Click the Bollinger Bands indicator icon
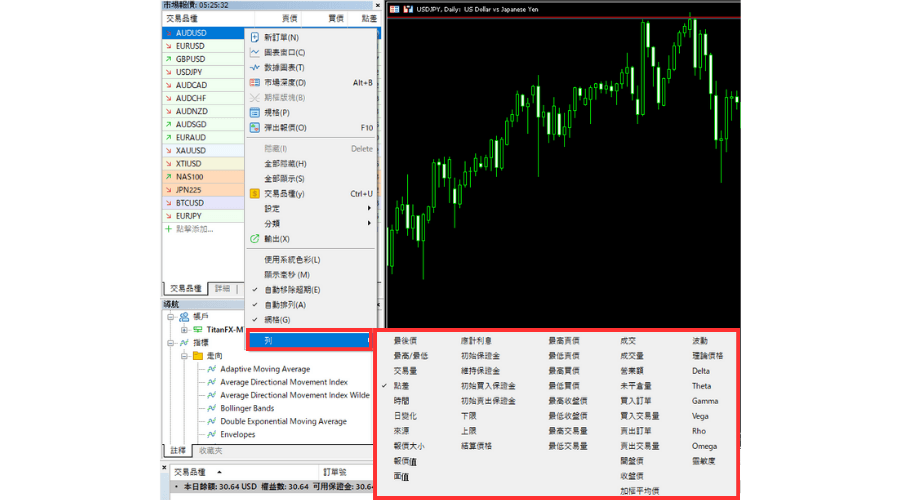Image resolution: width=900 pixels, height=500 pixels. (211, 408)
